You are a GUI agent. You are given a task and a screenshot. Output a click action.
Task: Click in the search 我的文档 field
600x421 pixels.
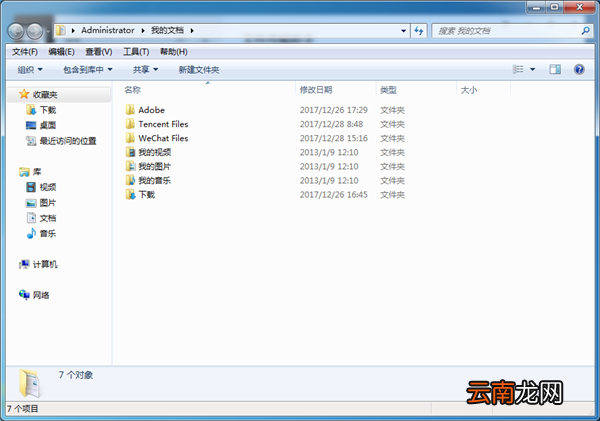coord(505,31)
